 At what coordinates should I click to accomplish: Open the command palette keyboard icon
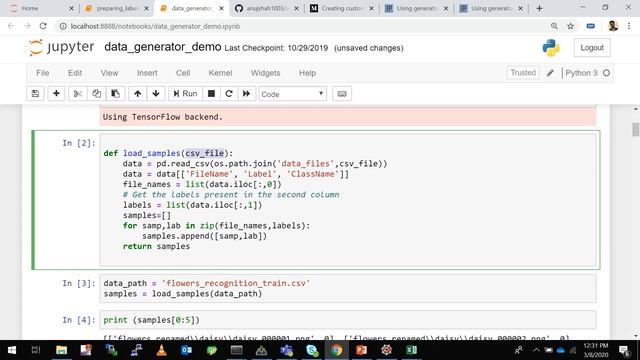(x=342, y=94)
